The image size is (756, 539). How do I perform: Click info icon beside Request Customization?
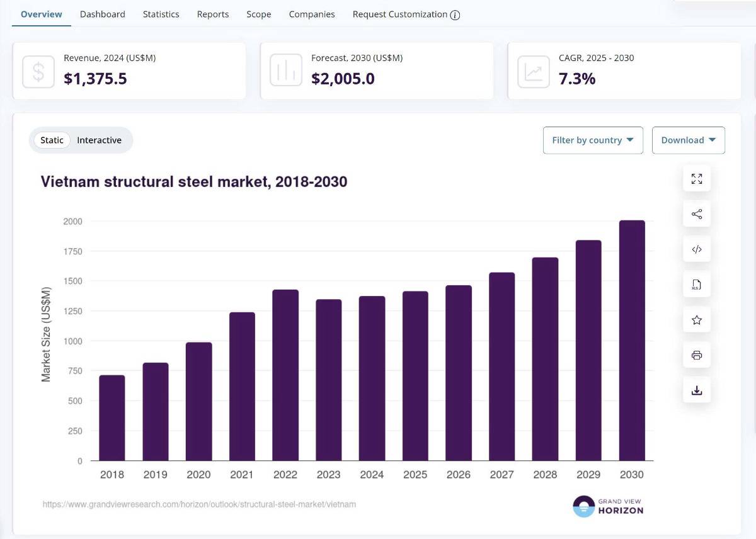(455, 14)
